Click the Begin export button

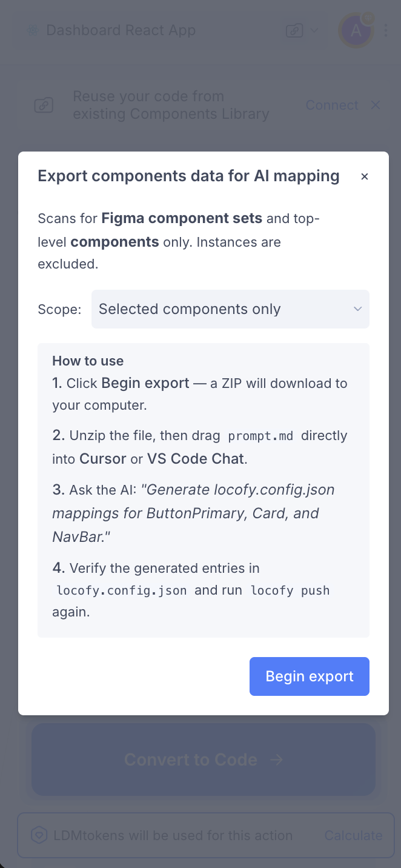tap(309, 676)
